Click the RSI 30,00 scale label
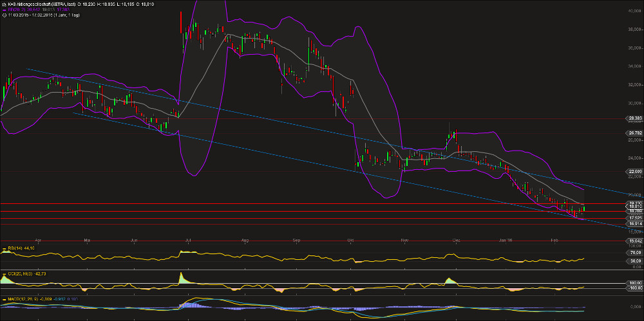The image size is (644, 321). click(x=636, y=261)
